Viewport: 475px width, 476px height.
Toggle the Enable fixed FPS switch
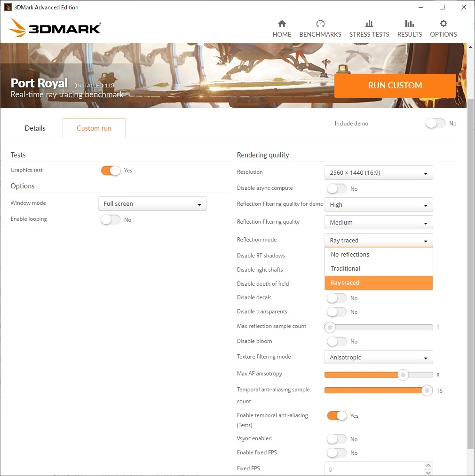[x=336, y=453]
